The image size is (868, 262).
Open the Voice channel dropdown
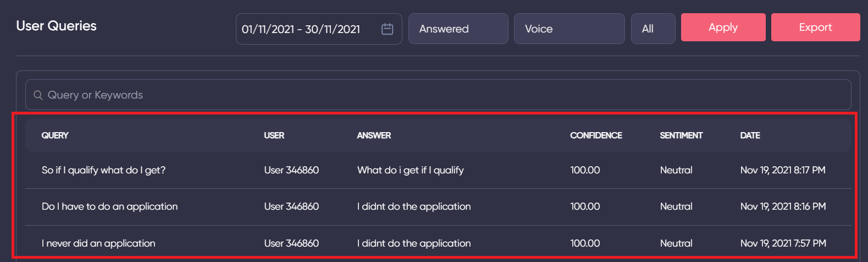point(568,29)
